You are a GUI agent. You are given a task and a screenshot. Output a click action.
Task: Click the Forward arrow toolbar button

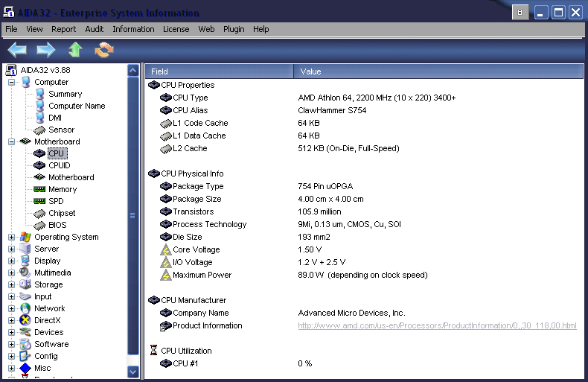point(45,50)
